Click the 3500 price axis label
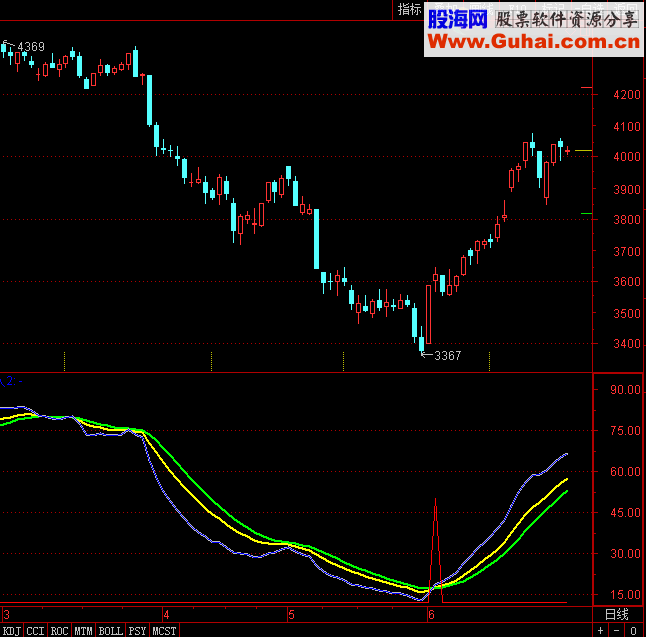The height and width of the screenshot is (637, 646). (627, 313)
